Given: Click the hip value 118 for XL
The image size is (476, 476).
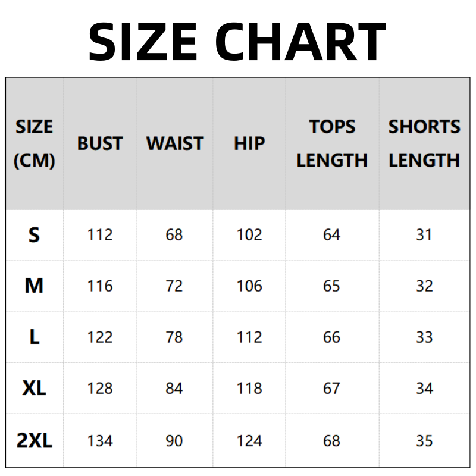Looking at the screenshot, I should 249,389.
